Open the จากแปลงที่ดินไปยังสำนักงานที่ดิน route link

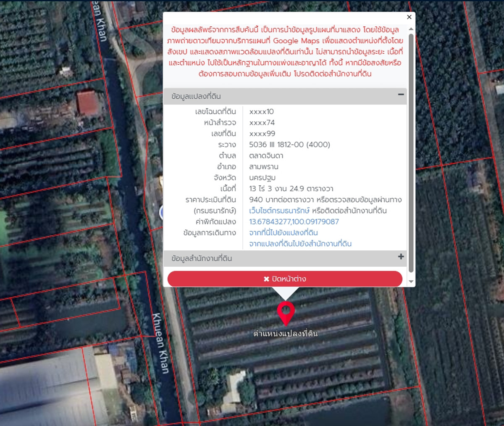pyautogui.click(x=300, y=244)
